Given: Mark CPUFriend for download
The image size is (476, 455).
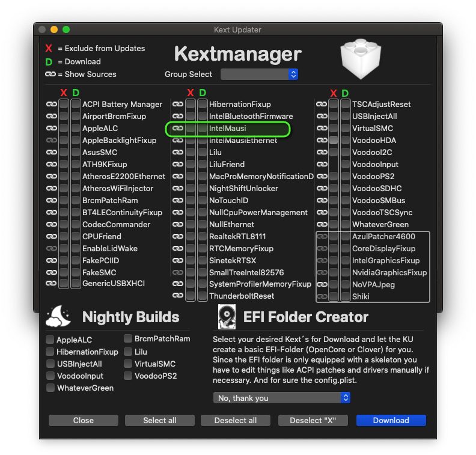Looking at the screenshot, I should pos(76,236).
